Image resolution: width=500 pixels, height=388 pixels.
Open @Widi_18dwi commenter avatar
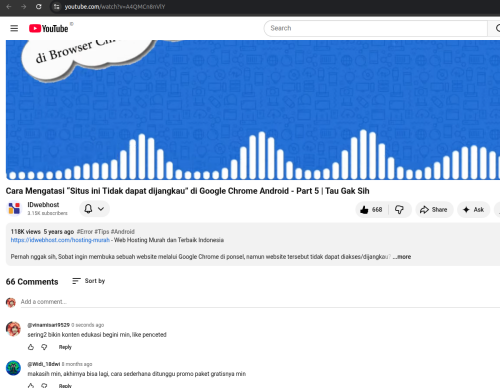click(x=13, y=368)
